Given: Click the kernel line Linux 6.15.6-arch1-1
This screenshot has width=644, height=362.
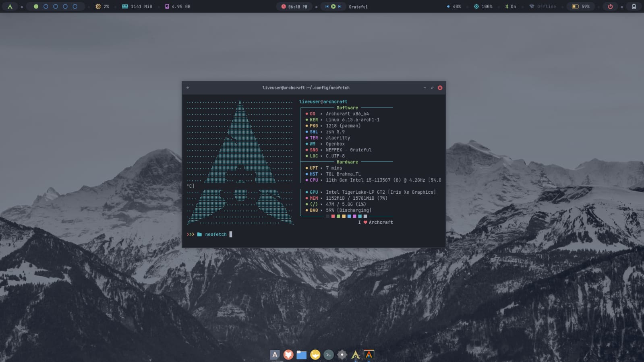Looking at the screenshot, I should (x=342, y=120).
